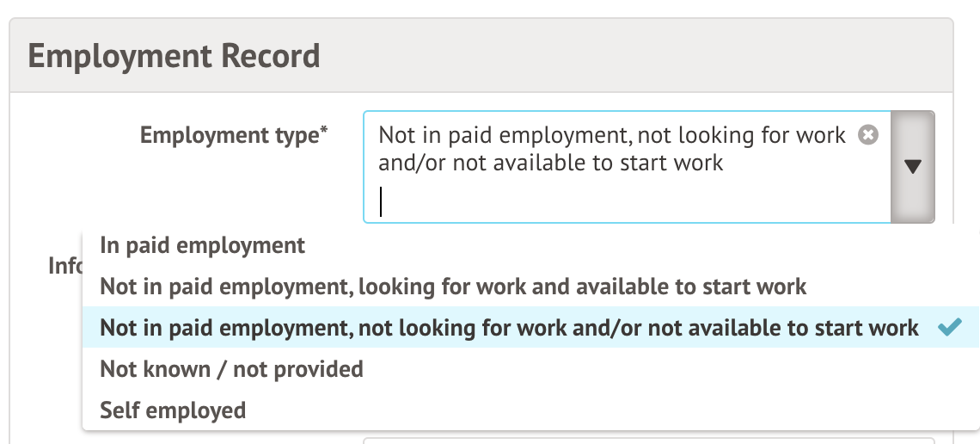Toggle the Employment type dropdown arrow
980x444 pixels.
[913, 167]
